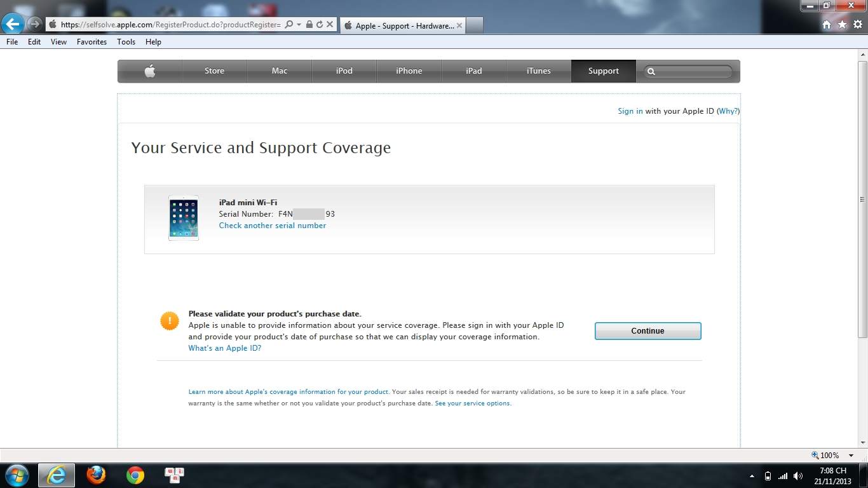
Task: Open a new blank tab
Action: coord(475,25)
